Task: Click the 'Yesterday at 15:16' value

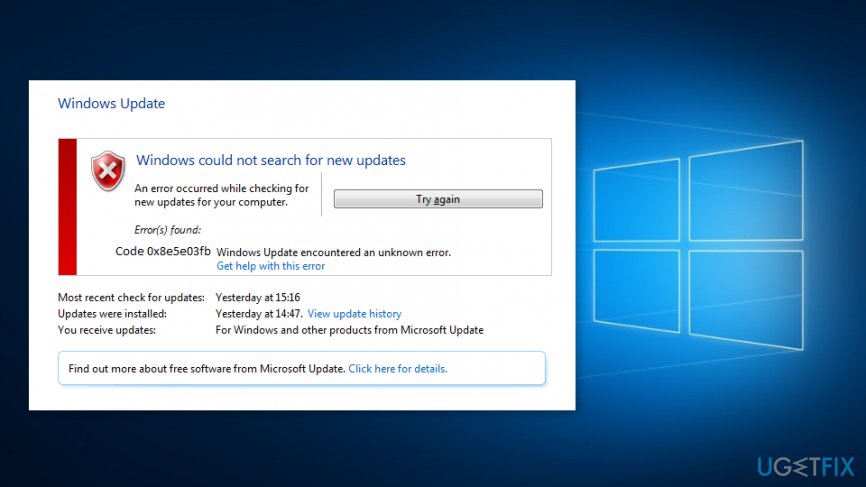Action: coord(258,297)
